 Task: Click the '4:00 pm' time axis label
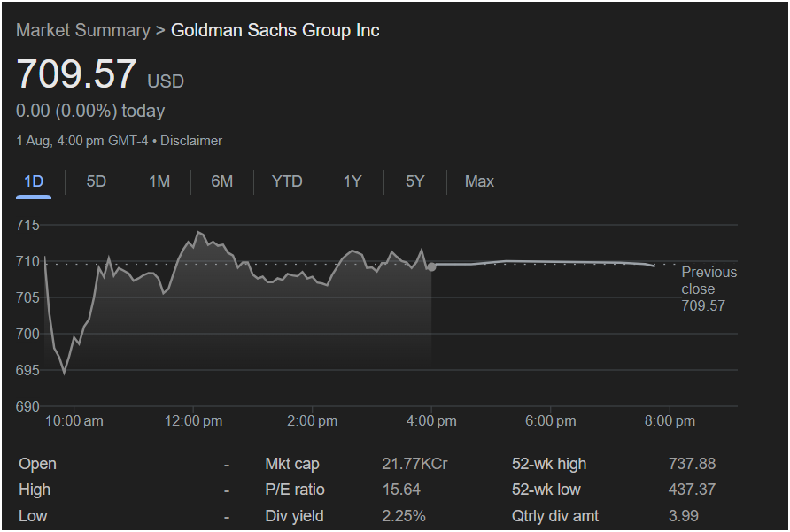(x=432, y=421)
